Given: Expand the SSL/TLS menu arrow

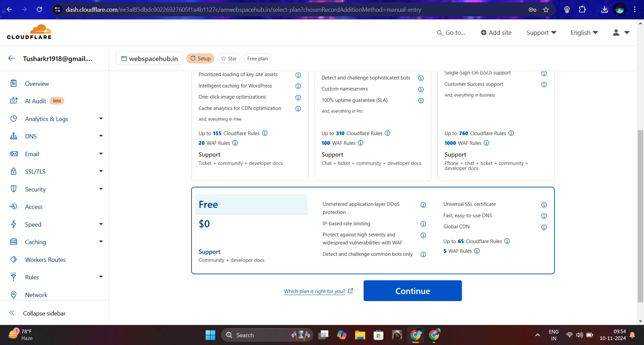Looking at the screenshot, I should pyautogui.click(x=101, y=171).
